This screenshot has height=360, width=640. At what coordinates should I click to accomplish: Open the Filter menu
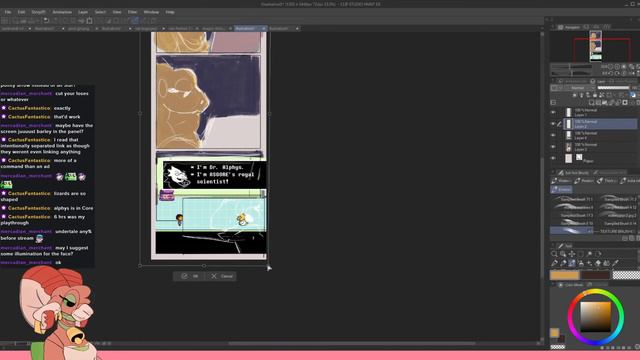tap(132, 12)
